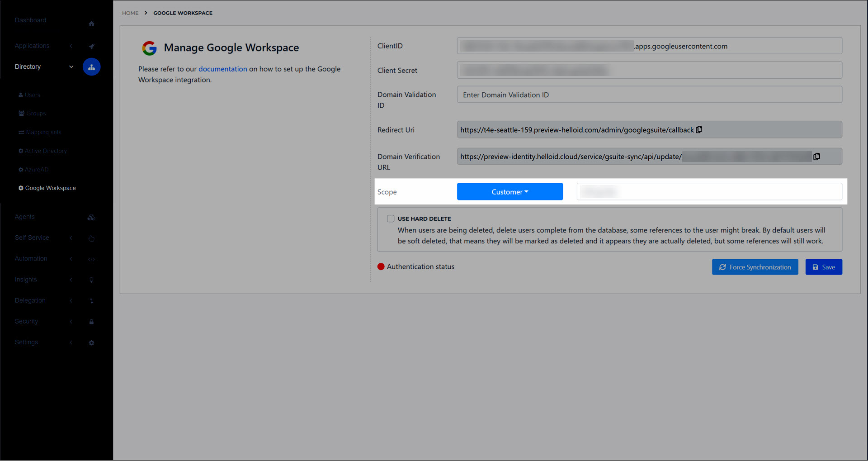The image size is (868, 461).
Task: Save the Google Workspace settings
Action: tap(824, 267)
